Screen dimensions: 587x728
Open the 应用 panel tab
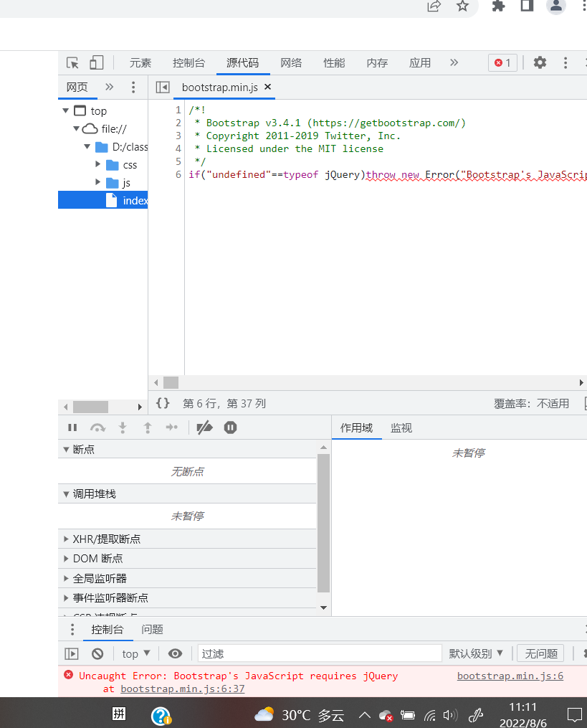(x=419, y=62)
